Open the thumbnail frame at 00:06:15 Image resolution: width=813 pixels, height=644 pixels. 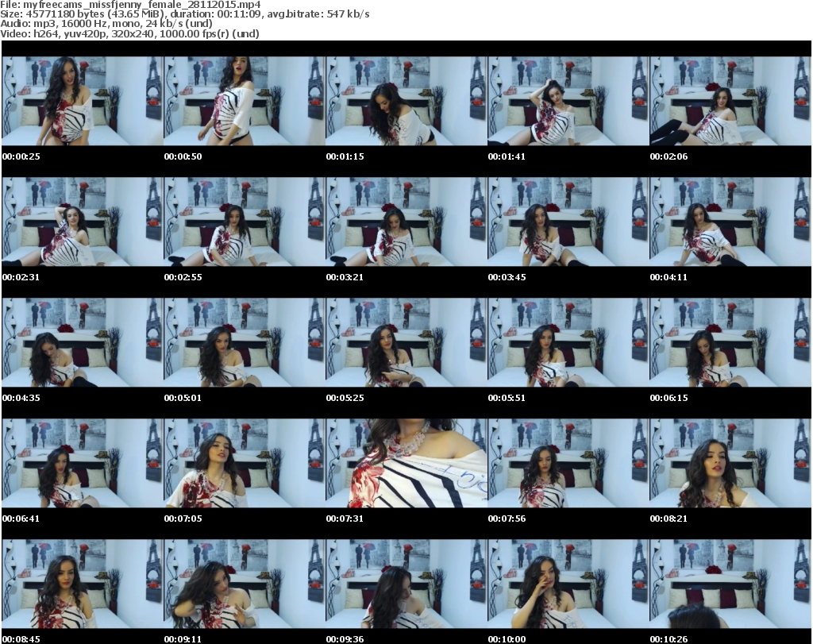point(730,342)
